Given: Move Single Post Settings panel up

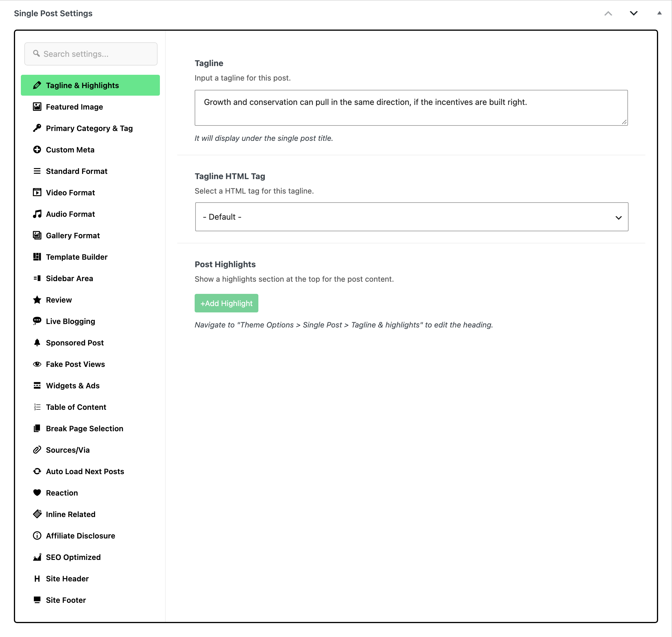Looking at the screenshot, I should click(608, 14).
